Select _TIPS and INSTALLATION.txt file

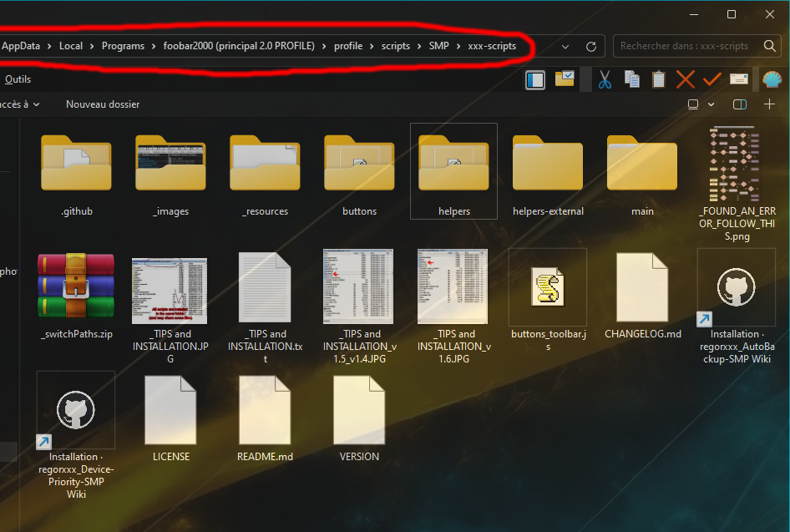(x=265, y=307)
